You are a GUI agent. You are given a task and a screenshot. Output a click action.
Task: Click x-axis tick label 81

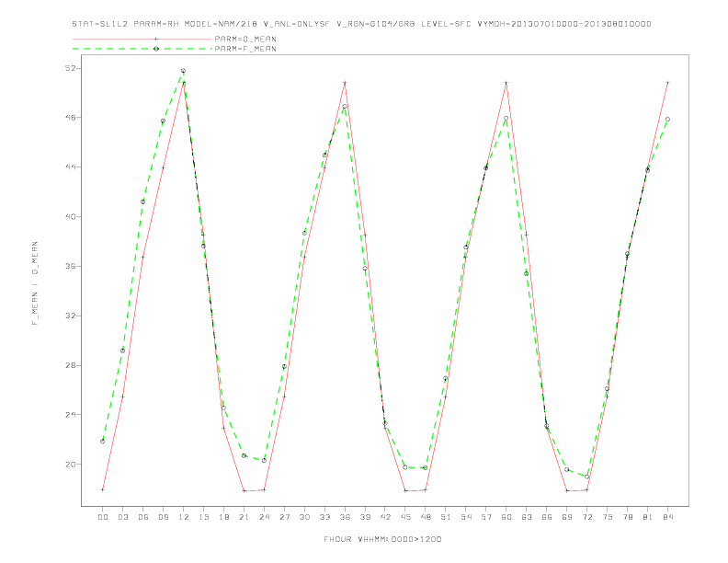[x=648, y=517]
